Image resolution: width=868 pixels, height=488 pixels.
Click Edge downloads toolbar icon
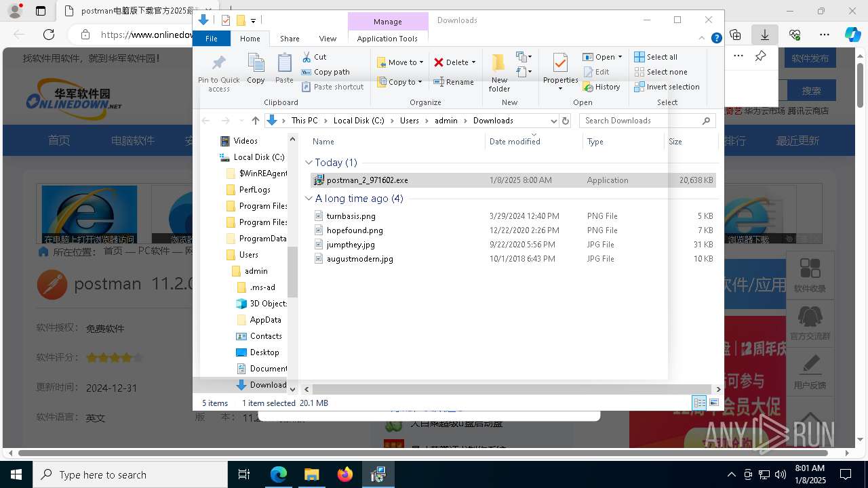click(765, 35)
